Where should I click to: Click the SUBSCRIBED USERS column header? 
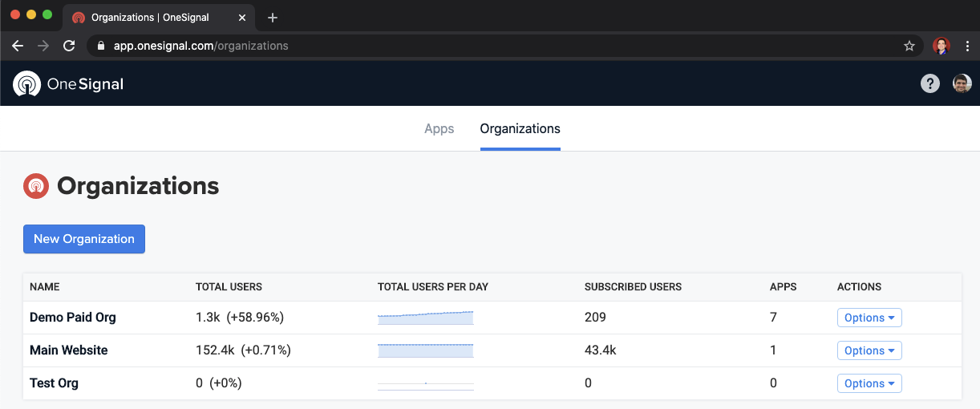point(633,287)
